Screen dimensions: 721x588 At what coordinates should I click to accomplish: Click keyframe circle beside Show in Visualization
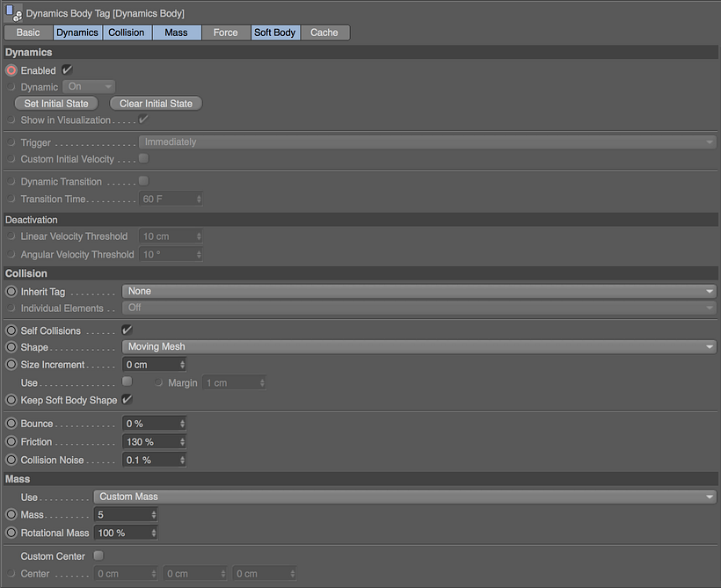11,120
